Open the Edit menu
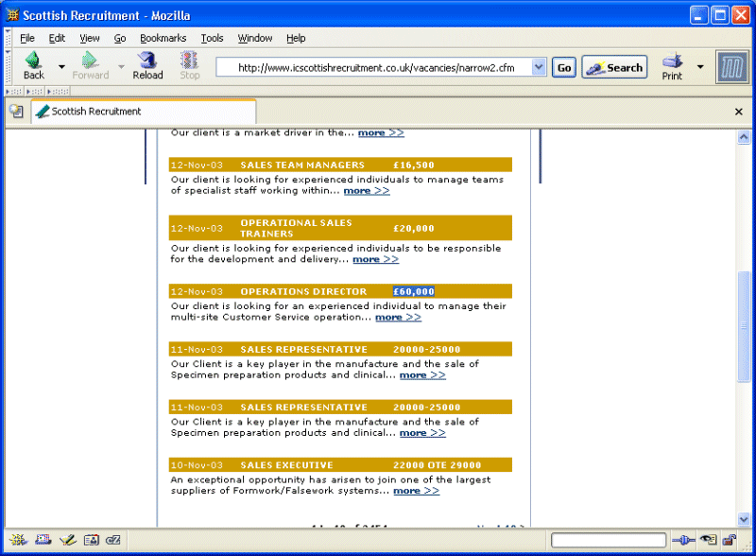 (57, 38)
